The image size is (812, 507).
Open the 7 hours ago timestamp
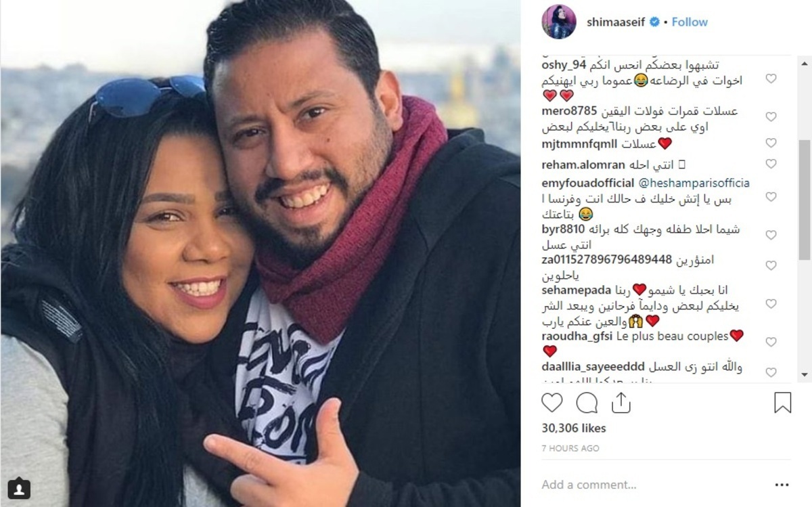tap(570, 448)
